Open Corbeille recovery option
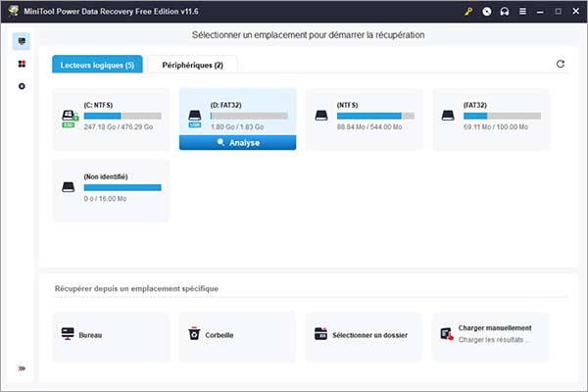 [x=237, y=335]
